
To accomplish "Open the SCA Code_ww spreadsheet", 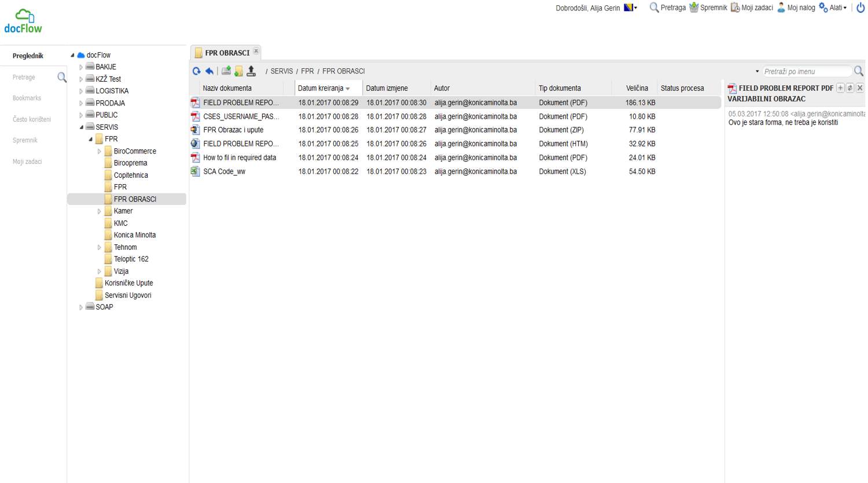I will coord(224,171).
